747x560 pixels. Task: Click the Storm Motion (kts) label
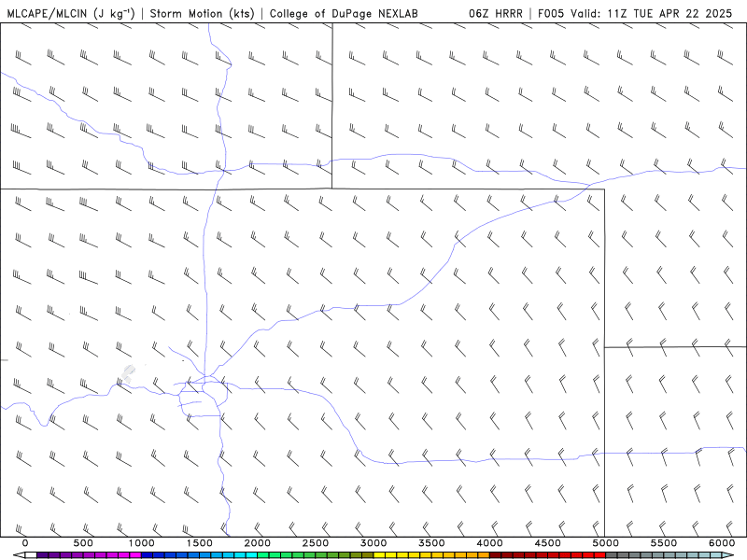[x=203, y=13]
